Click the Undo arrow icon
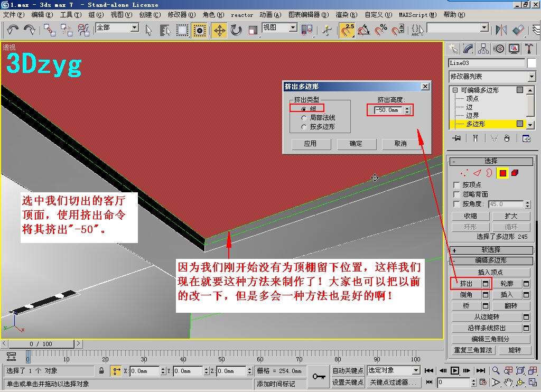This screenshot has height=392, width=541. pyautogui.click(x=13, y=30)
